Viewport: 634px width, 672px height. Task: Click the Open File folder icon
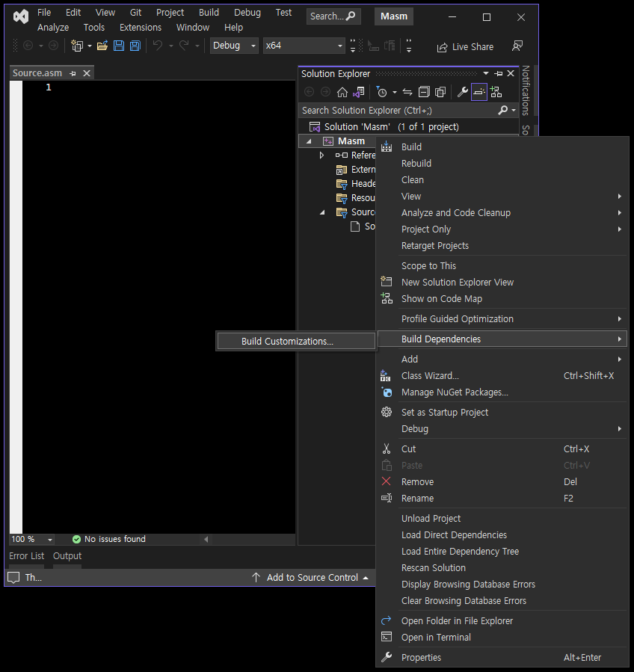pyautogui.click(x=102, y=46)
